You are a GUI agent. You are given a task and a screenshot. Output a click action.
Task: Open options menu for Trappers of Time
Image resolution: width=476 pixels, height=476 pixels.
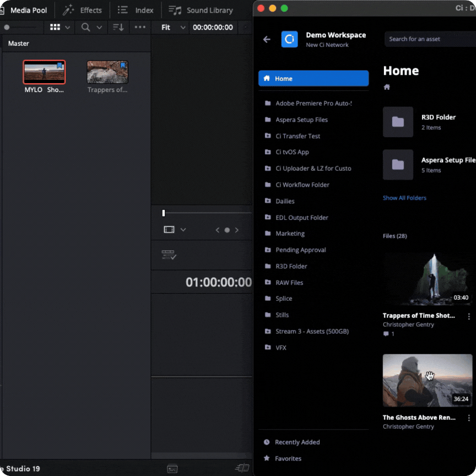tap(469, 316)
